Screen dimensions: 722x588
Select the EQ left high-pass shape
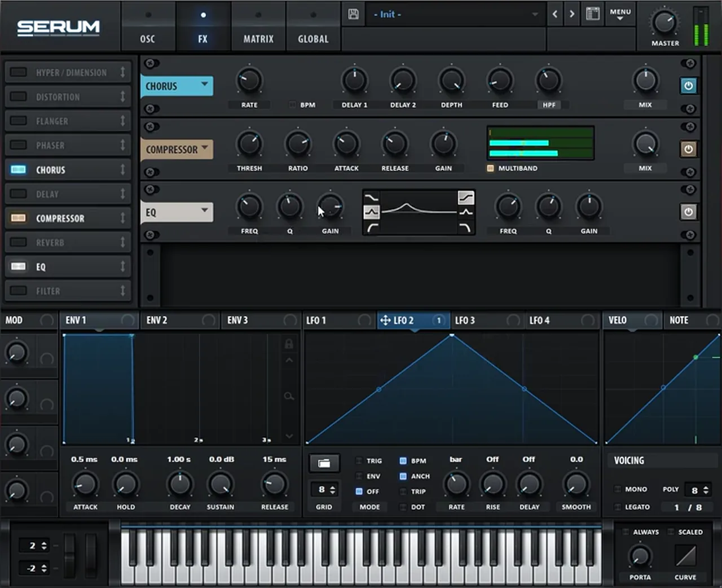pos(372,227)
